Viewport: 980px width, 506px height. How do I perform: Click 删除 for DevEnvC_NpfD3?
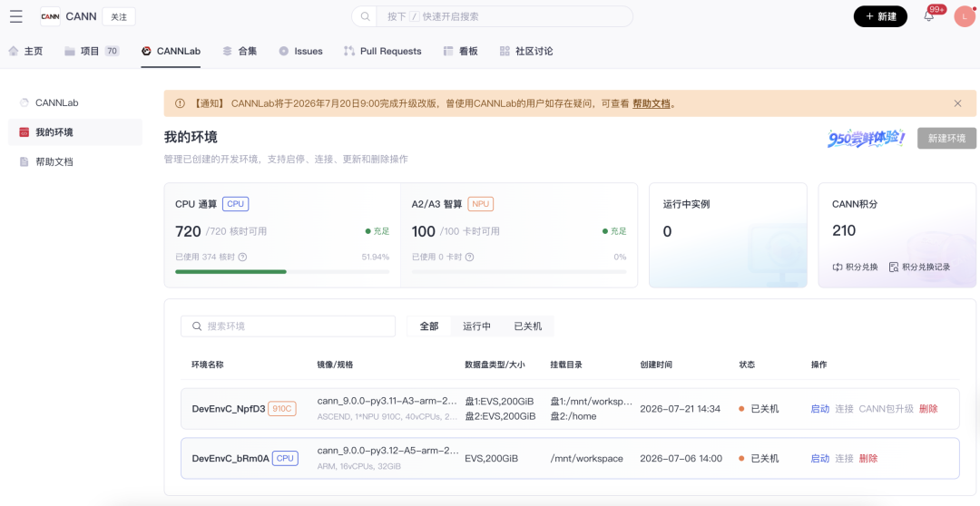(929, 409)
